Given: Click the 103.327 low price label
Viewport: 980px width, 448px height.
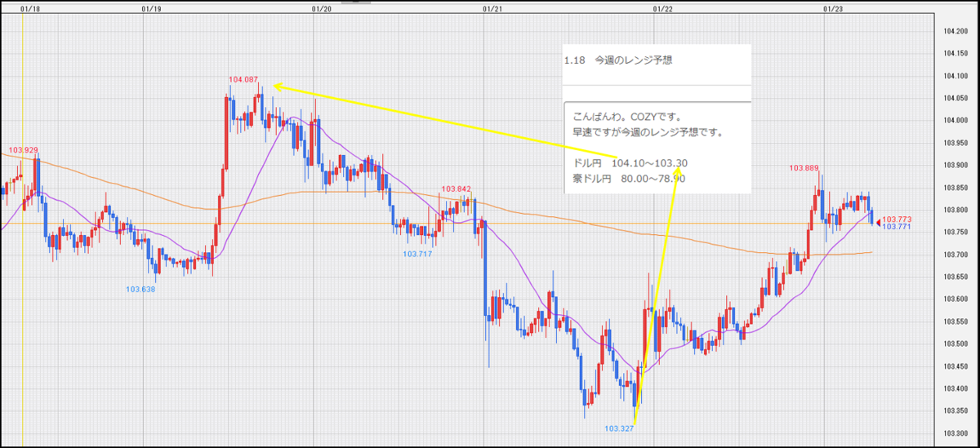Looking at the screenshot, I should [x=619, y=428].
